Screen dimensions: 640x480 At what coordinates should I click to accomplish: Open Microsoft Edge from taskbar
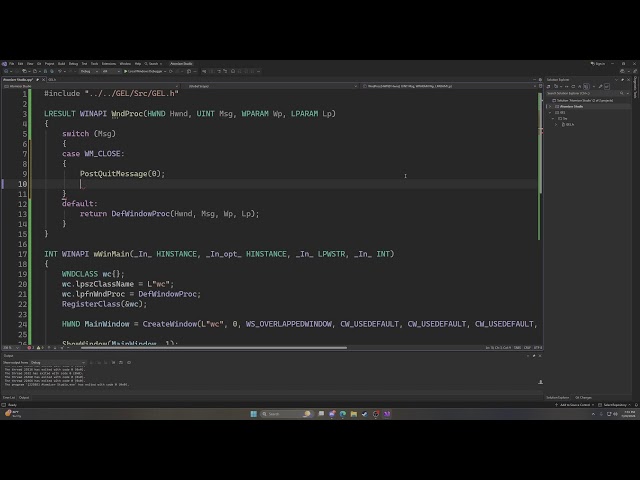343,414
